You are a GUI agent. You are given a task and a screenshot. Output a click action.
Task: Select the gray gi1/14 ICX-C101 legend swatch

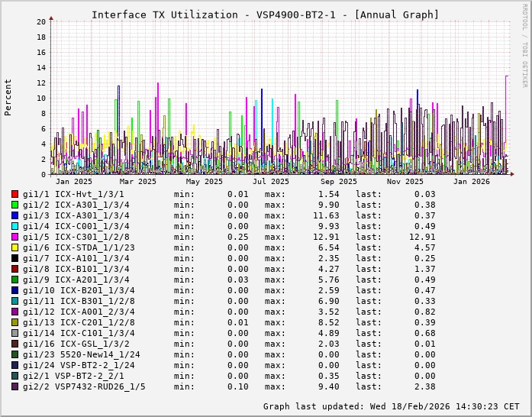[15, 333]
